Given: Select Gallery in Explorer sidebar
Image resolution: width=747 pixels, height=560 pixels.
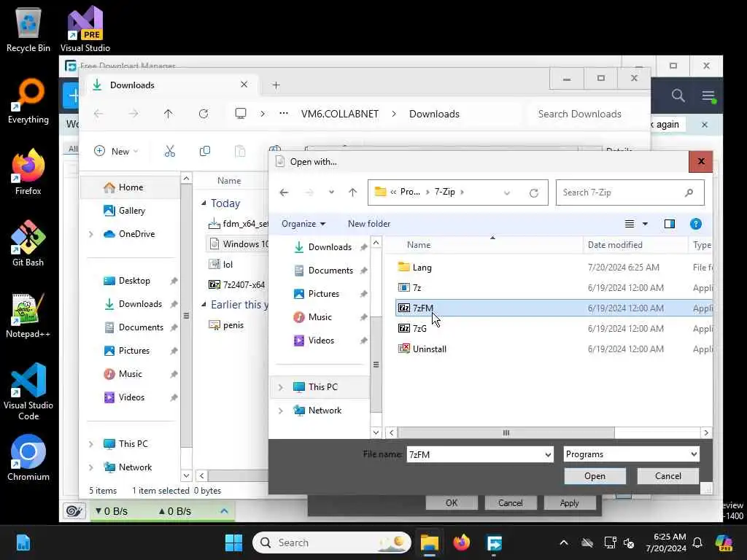Looking at the screenshot, I should point(131,211).
